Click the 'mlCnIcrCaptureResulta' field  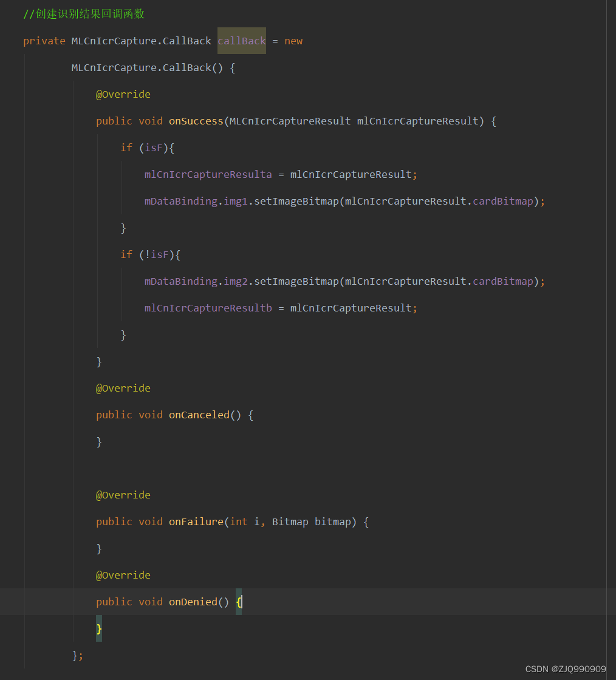click(208, 174)
